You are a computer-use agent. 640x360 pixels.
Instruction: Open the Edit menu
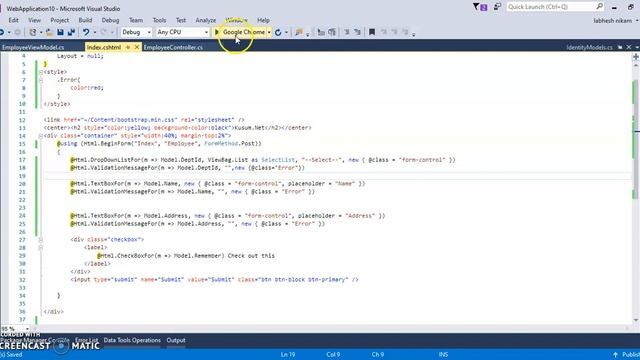click(x=13, y=20)
